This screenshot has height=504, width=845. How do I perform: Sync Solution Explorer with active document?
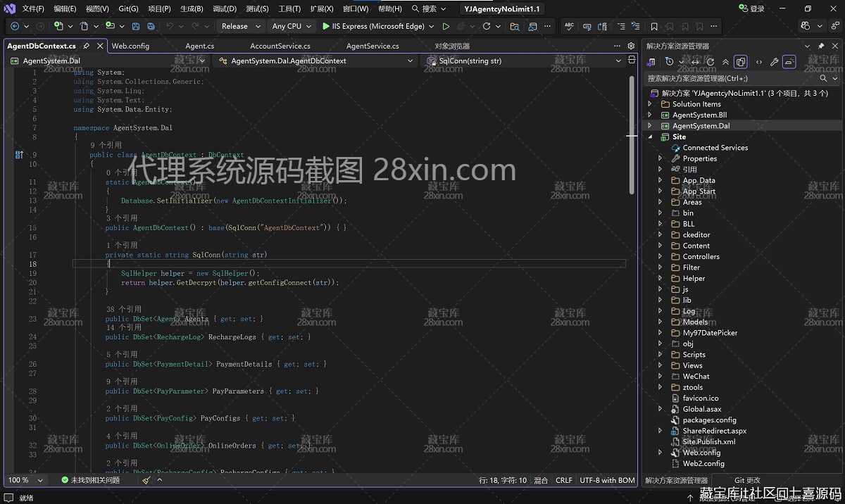(694, 62)
